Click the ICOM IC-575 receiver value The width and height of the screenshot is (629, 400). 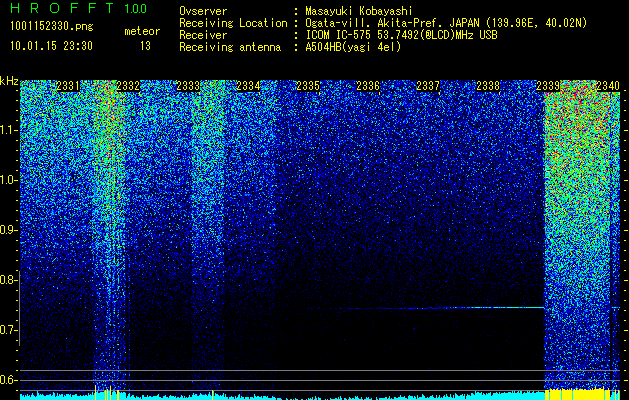[401, 35]
